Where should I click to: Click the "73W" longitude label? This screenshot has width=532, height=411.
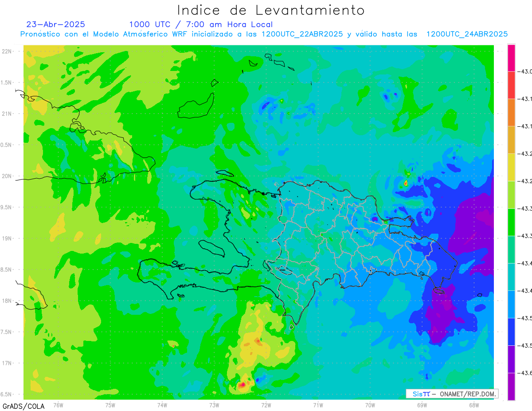click(214, 405)
